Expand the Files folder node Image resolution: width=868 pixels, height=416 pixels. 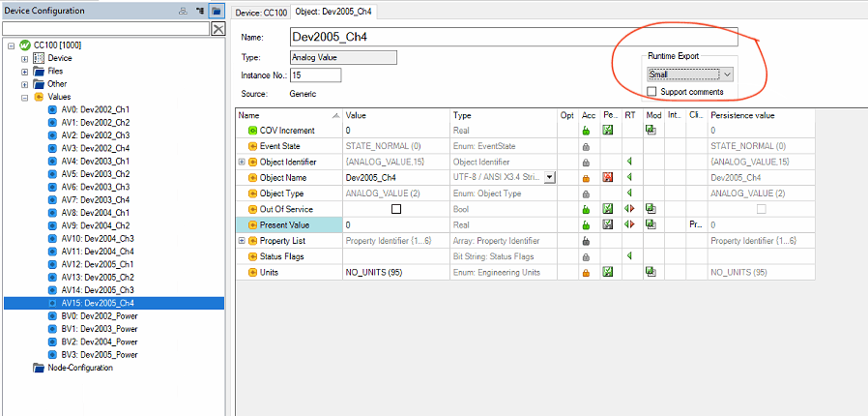tap(24, 72)
